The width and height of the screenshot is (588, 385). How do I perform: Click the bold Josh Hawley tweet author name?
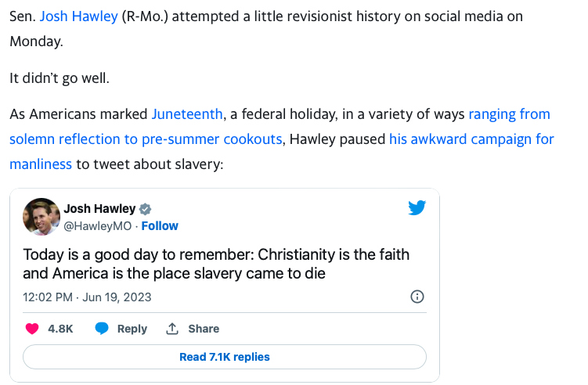tap(99, 209)
